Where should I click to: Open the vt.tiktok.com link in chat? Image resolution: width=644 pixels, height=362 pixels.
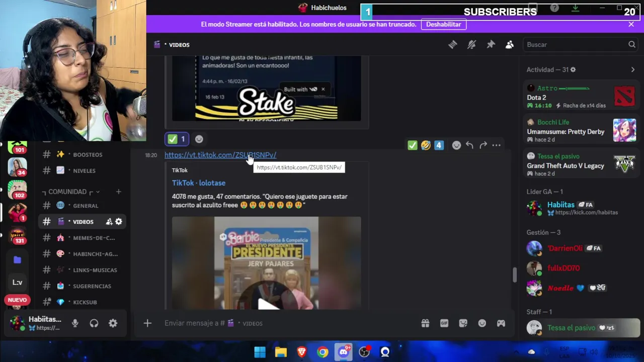[x=220, y=155]
